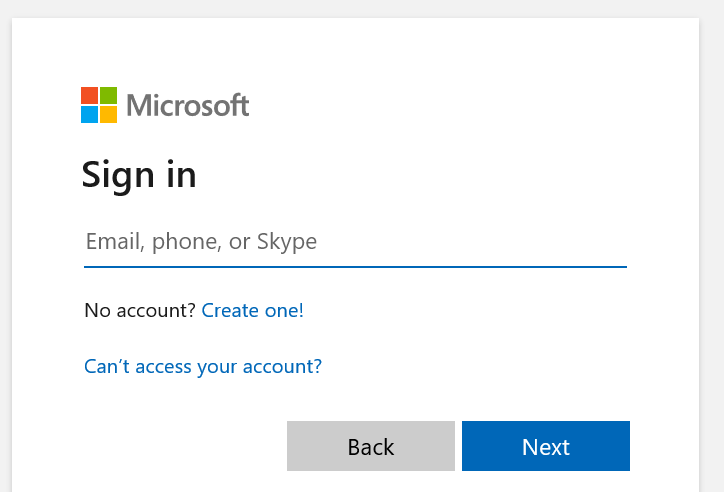Click the word 'Skype' in the placeholder

[287, 242]
